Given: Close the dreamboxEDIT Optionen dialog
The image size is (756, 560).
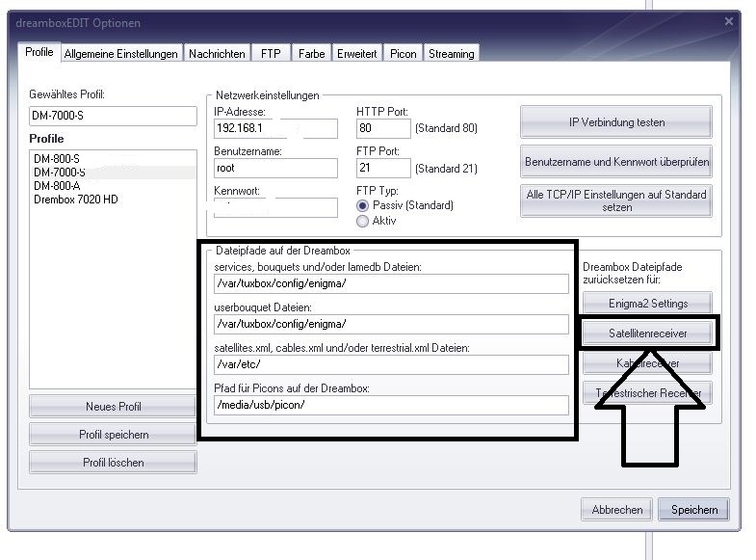Looking at the screenshot, I should tap(728, 21).
